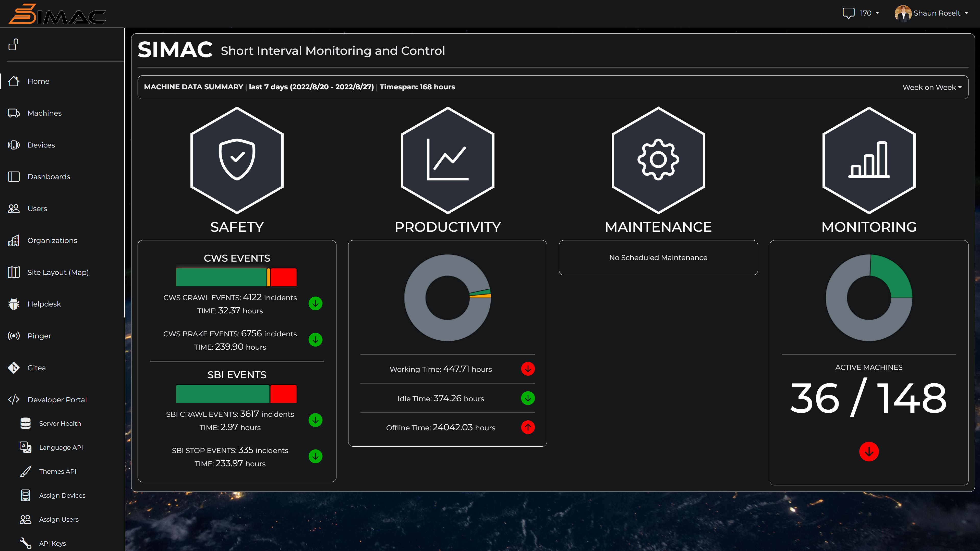This screenshot has height=551, width=980.
Task: Open the Monitoring bar-chart hexagon
Action: coord(868,160)
